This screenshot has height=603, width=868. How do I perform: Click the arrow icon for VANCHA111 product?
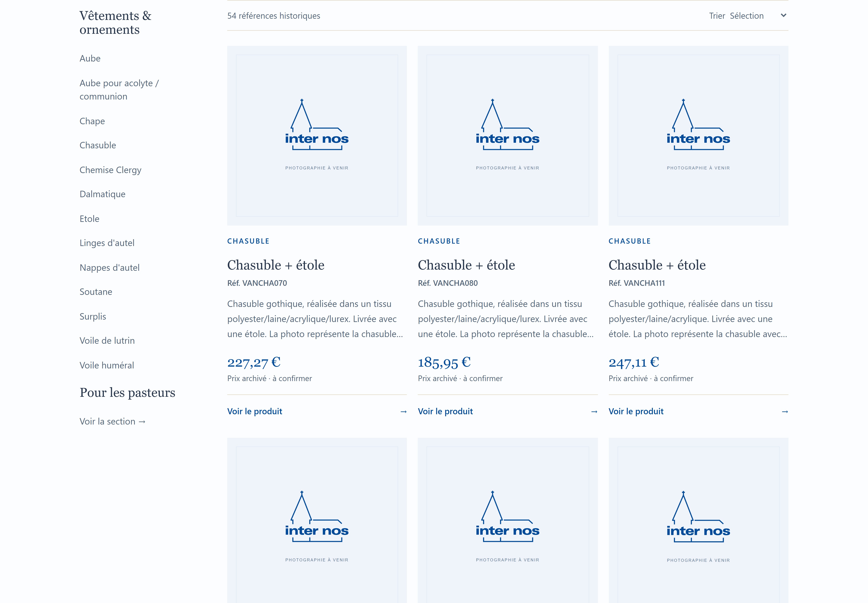[x=785, y=411]
